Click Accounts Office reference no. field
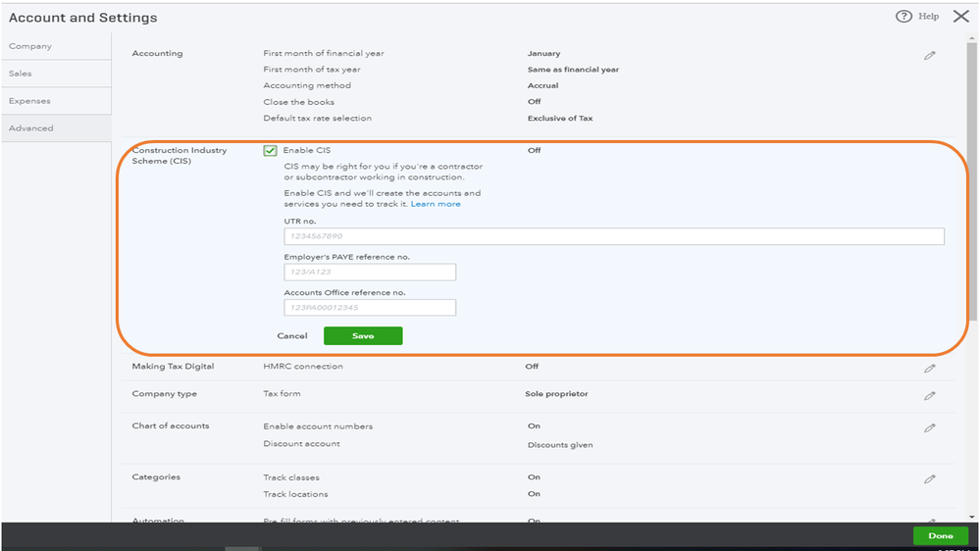Image resolution: width=980 pixels, height=551 pixels. tap(370, 308)
